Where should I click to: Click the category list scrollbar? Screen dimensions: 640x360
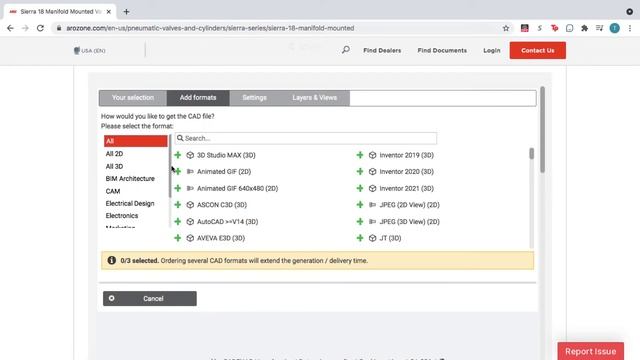[170, 165]
